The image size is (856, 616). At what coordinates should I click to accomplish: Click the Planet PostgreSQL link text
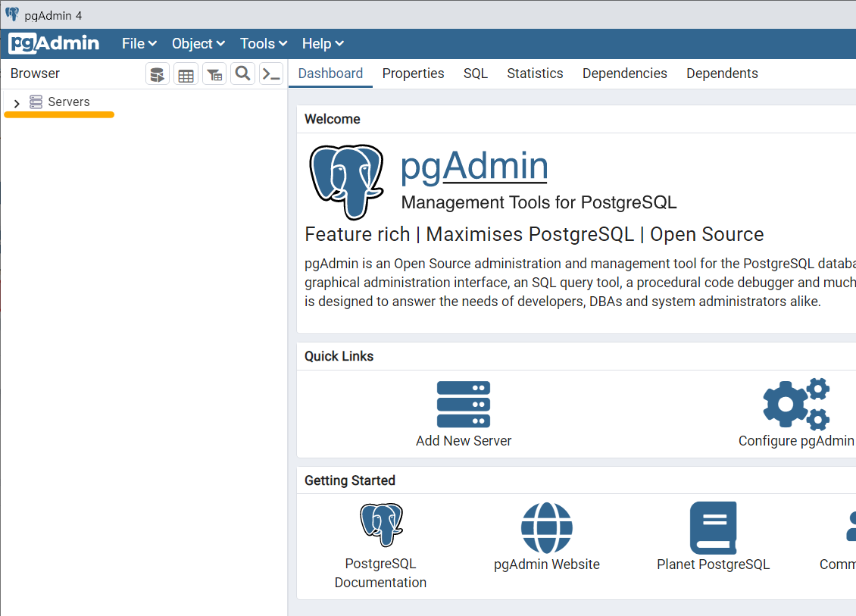pyautogui.click(x=713, y=564)
